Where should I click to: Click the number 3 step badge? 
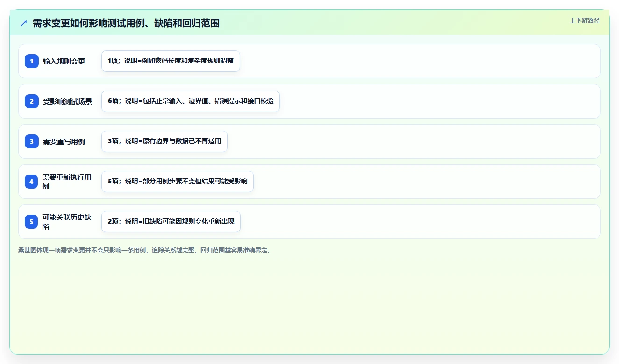coord(32,141)
